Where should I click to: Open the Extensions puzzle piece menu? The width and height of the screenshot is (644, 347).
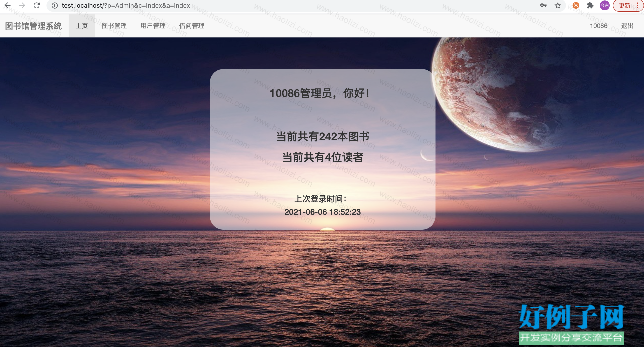(590, 5)
